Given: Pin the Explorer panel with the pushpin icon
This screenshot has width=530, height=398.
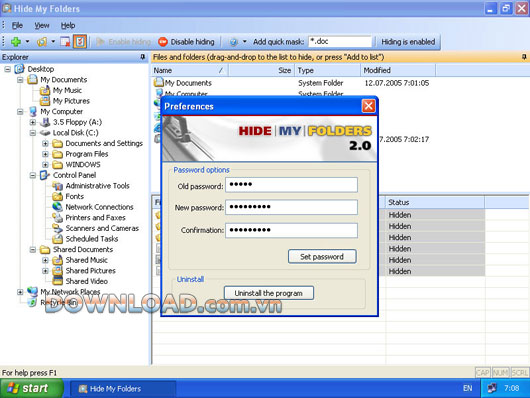Looking at the screenshot, I should click(x=143, y=57).
